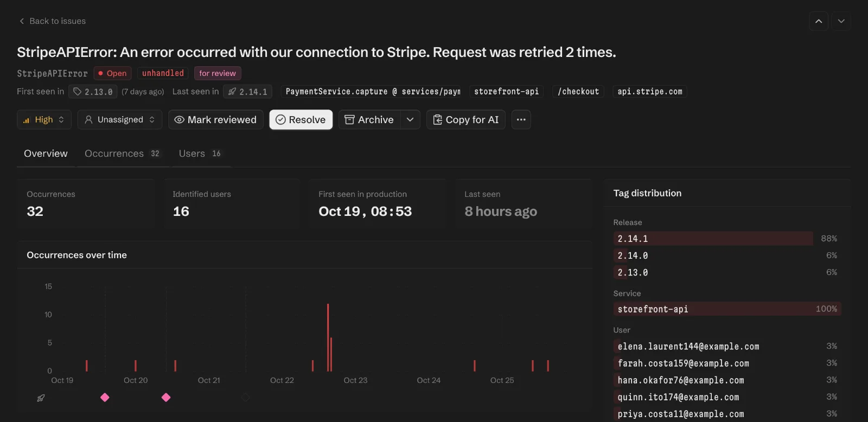
Task: Switch to the Occurrences tab
Action: click(x=122, y=154)
